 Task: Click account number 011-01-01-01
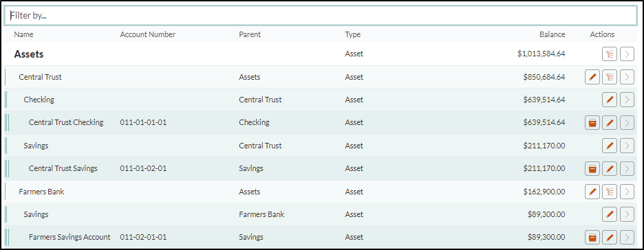143,122
